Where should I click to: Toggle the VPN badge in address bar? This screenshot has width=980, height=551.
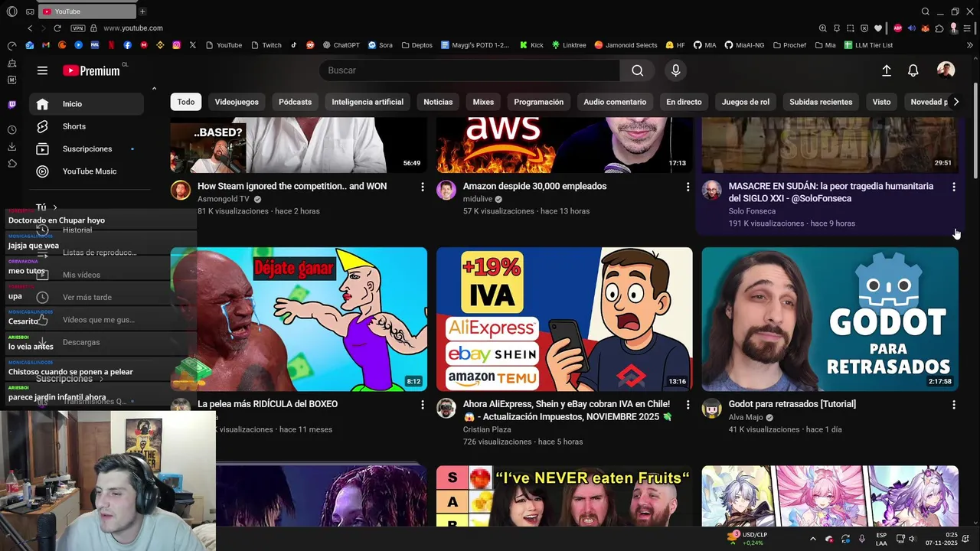tap(77, 28)
